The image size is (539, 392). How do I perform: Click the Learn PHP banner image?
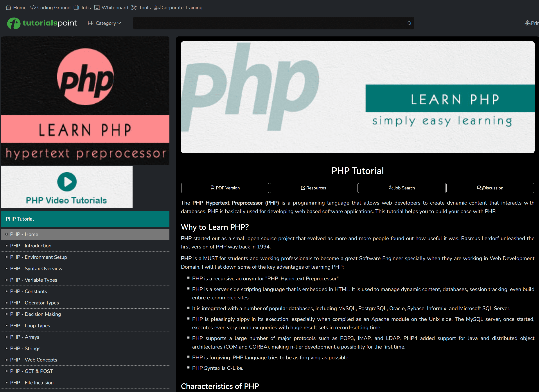[x=358, y=97]
